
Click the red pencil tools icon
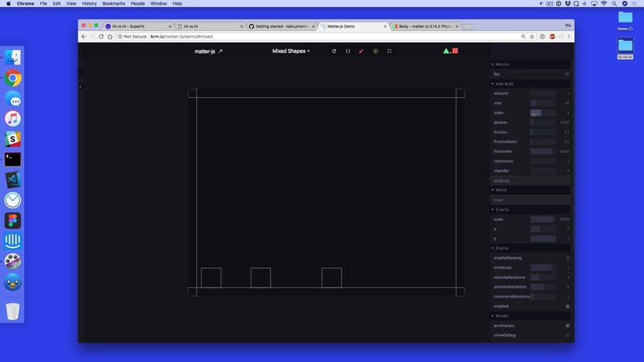[362, 51]
